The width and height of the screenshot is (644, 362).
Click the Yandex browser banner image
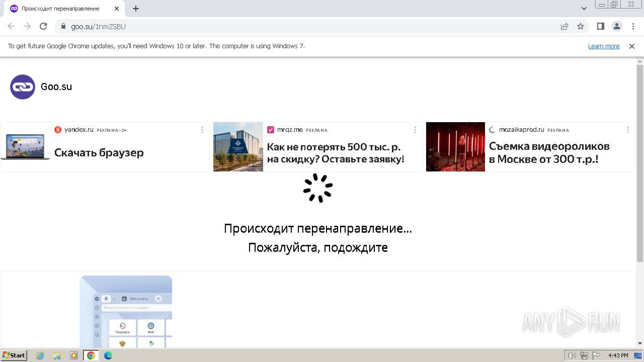click(x=126, y=312)
